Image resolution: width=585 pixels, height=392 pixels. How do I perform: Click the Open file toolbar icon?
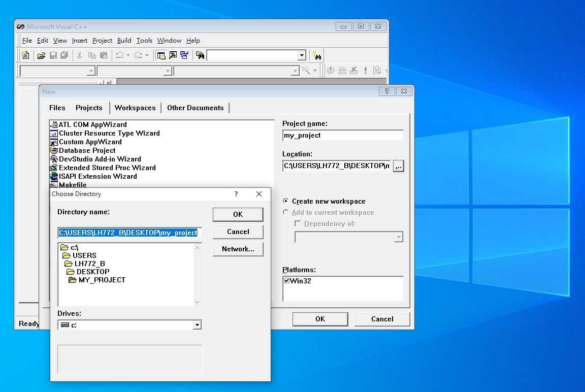point(42,55)
